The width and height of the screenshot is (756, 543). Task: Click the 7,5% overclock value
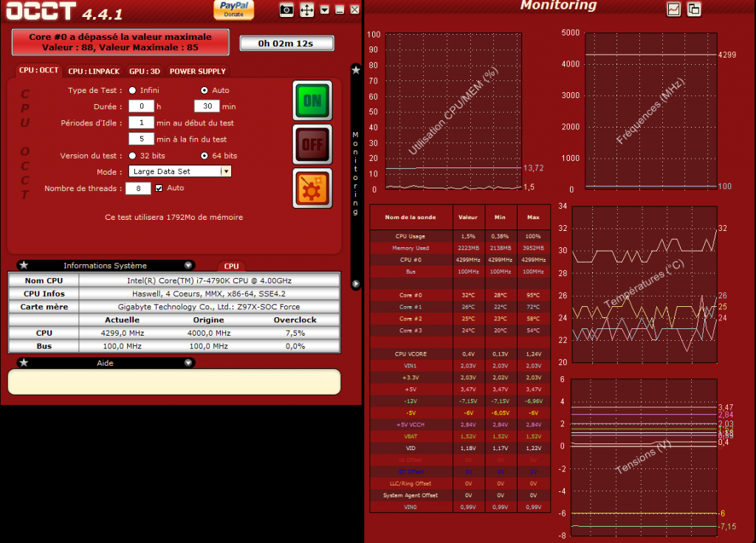(x=295, y=333)
